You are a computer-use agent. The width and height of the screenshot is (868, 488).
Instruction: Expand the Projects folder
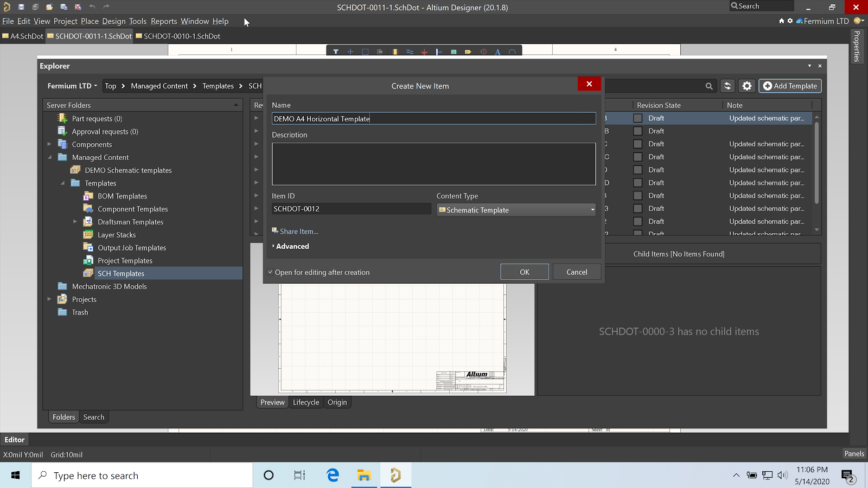(x=49, y=299)
